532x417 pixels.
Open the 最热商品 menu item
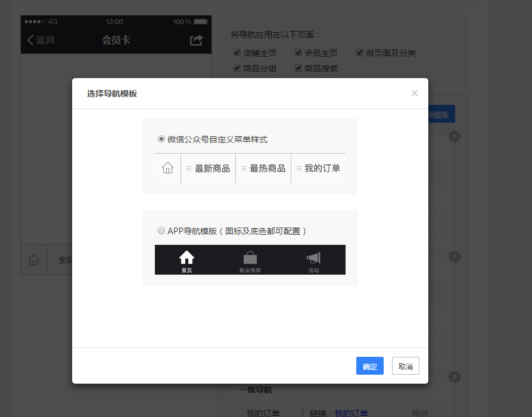[x=266, y=168]
